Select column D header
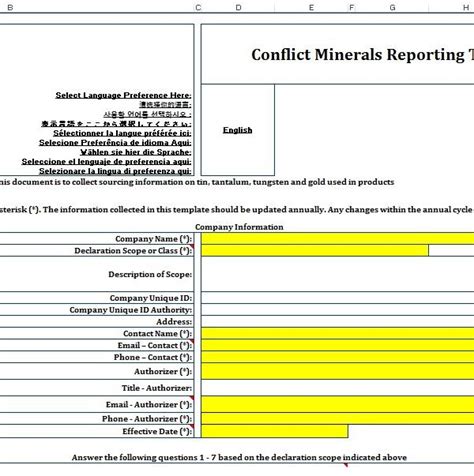The width and height of the screenshot is (474, 476). coord(238,7)
